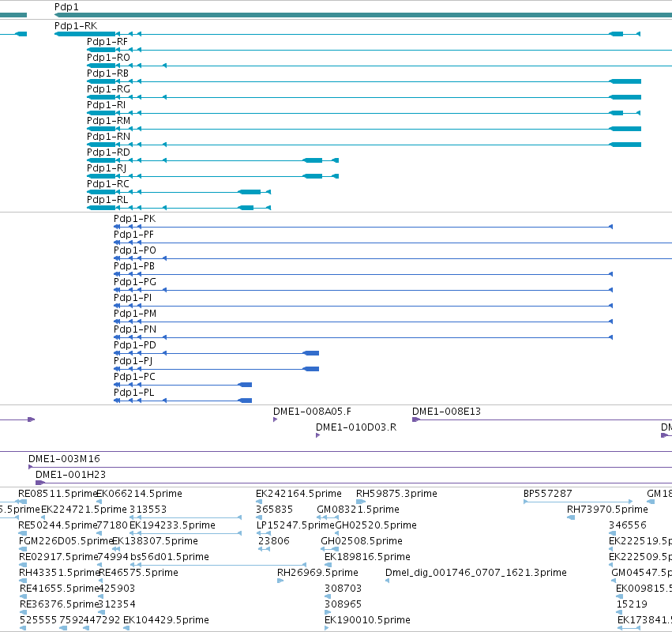
Task: Click CDS label Pdp1-PM
Action: (135, 314)
